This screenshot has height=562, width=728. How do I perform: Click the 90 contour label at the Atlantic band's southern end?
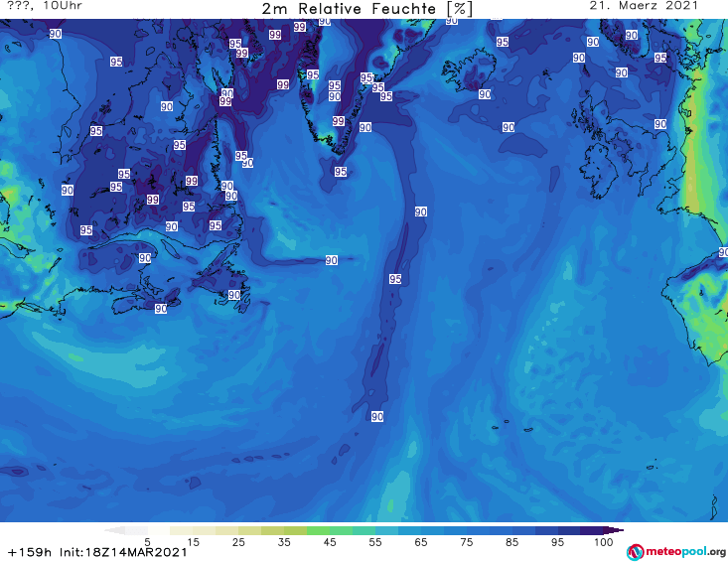(377, 417)
